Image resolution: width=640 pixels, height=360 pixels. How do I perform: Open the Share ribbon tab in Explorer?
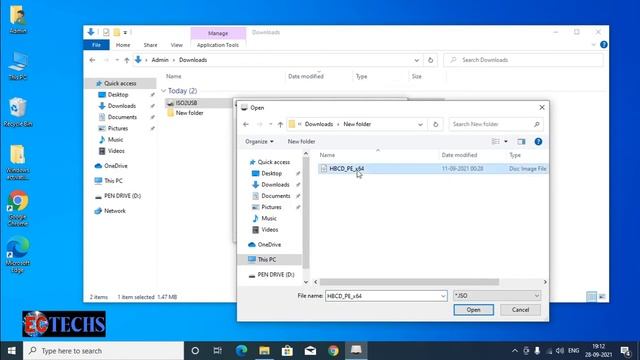(150, 45)
